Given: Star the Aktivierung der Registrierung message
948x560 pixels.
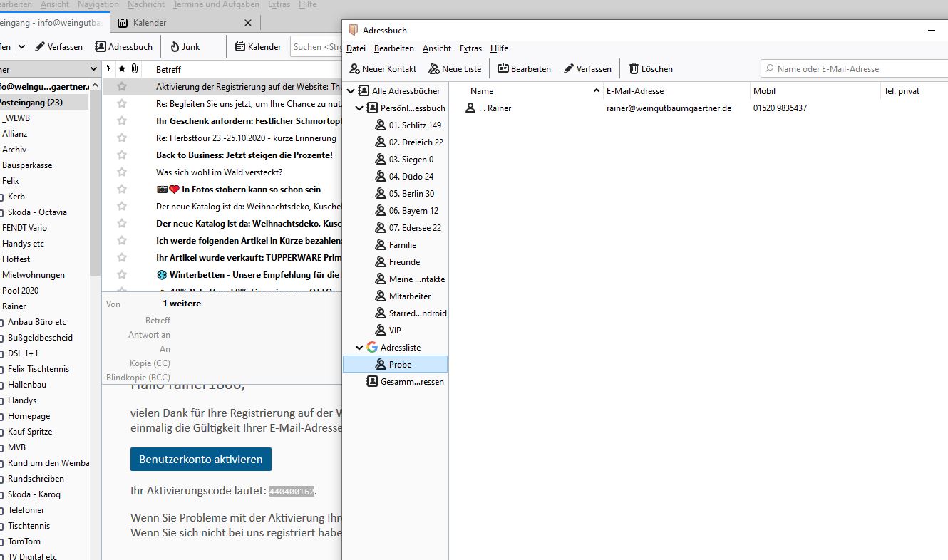Looking at the screenshot, I should tap(122, 86).
